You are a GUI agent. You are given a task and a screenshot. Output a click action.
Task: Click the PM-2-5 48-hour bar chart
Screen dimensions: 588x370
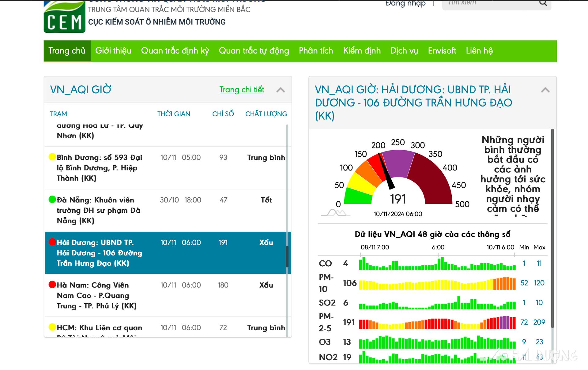tap(437, 322)
